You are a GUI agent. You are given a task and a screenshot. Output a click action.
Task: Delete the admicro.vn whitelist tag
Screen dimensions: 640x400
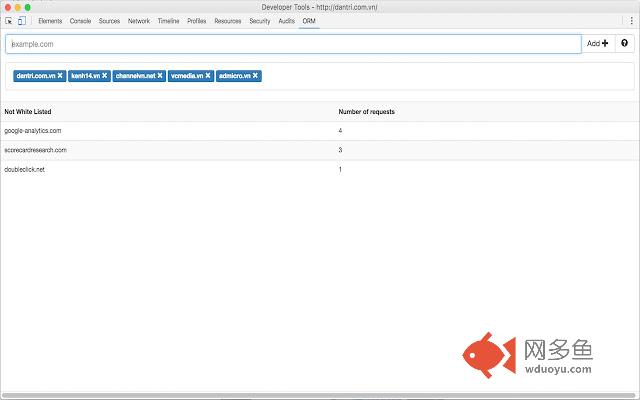point(256,75)
